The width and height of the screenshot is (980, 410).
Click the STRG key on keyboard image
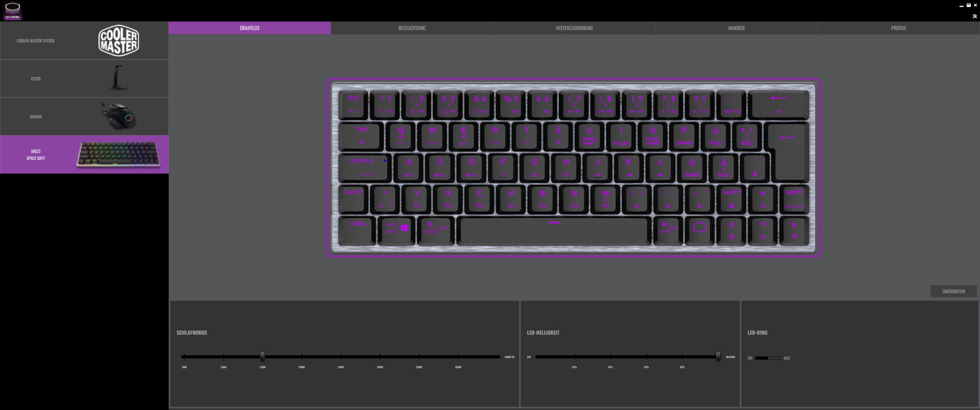coord(357,230)
